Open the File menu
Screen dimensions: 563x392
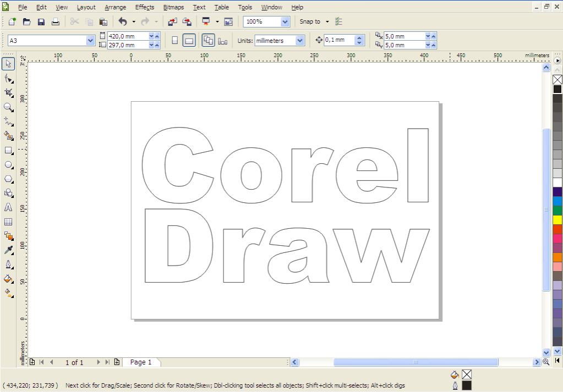tap(23, 7)
